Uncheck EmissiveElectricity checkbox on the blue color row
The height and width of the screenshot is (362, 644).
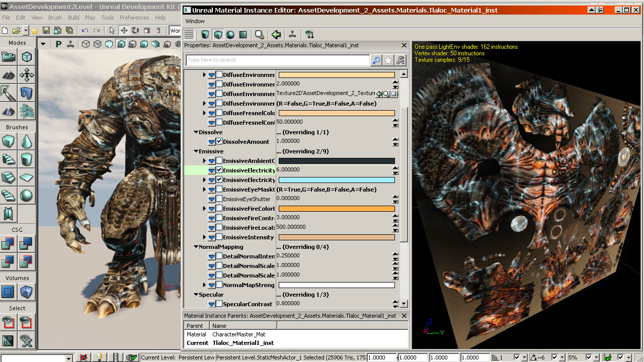click(x=219, y=180)
